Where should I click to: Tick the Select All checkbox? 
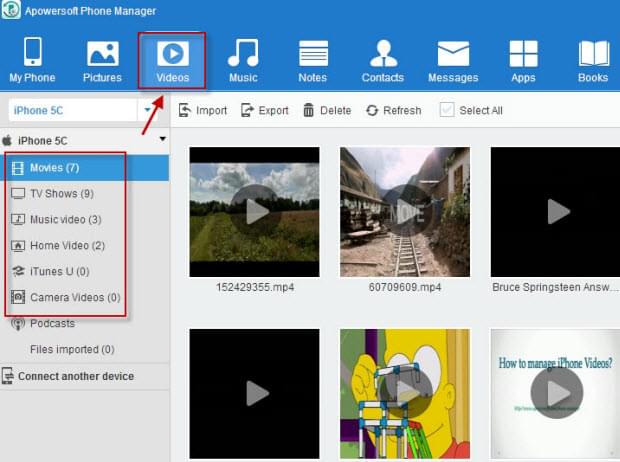pos(447,110)
